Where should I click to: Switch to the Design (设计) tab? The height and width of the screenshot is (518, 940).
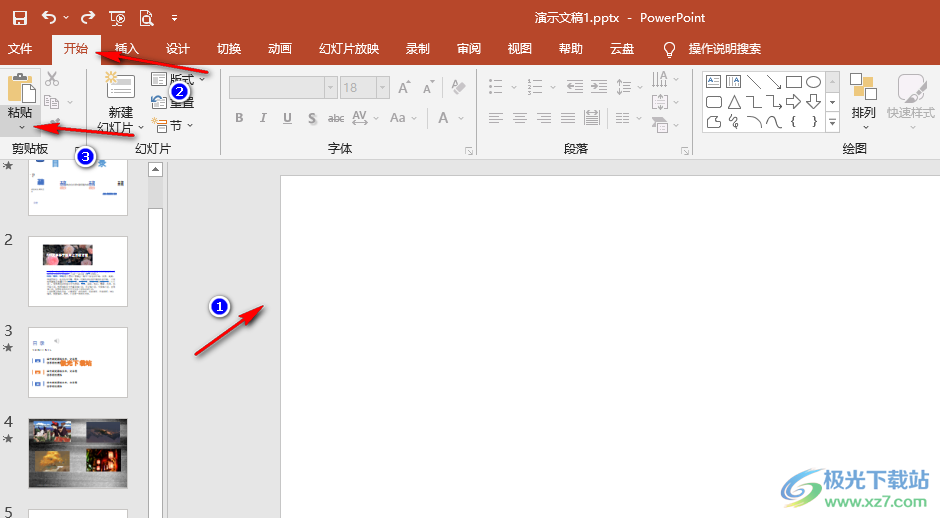coord(178,48)
